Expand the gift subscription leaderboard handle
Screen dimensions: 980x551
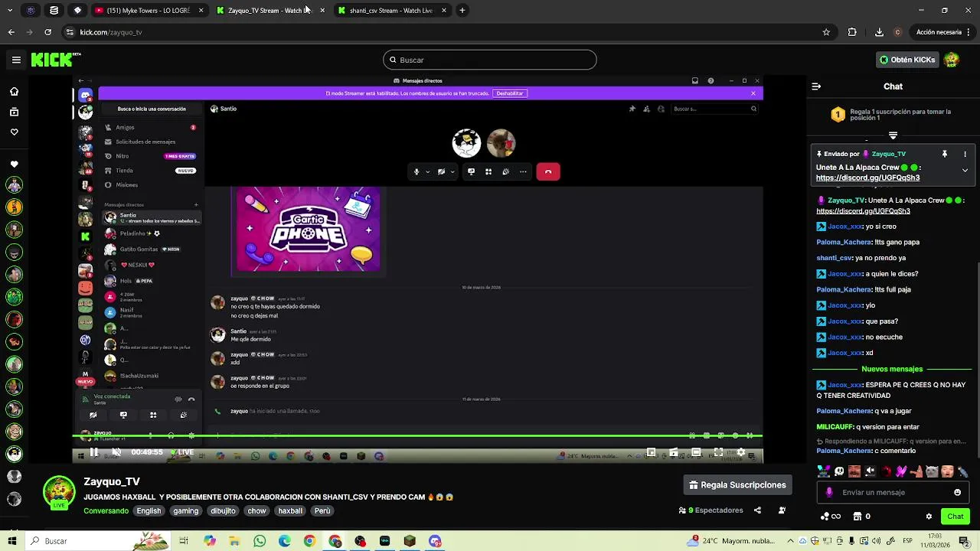(x=893, y=135)
